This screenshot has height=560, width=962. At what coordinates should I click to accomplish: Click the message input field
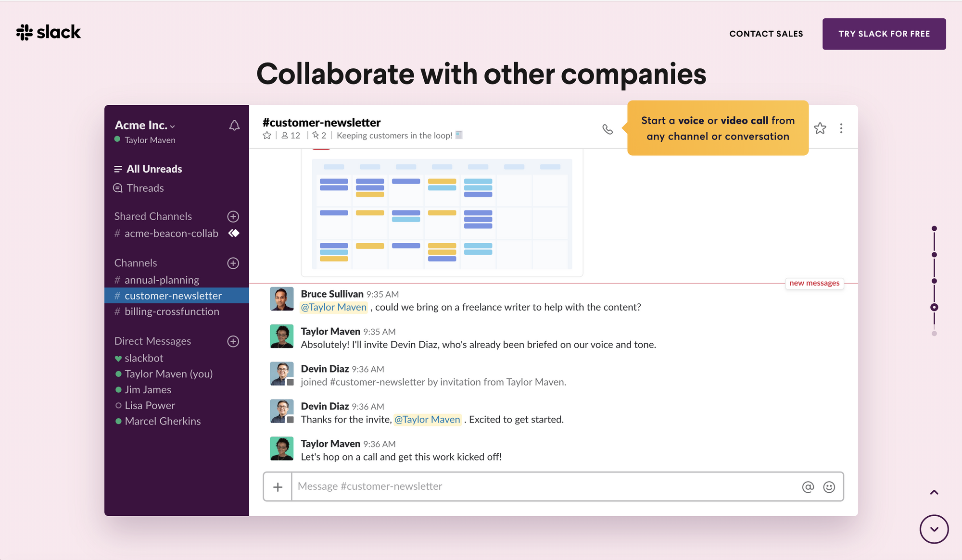point(544,486)
